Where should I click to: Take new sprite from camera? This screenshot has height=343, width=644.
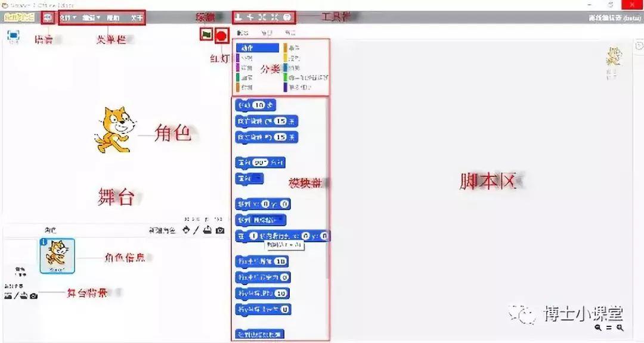click(220, 230)
